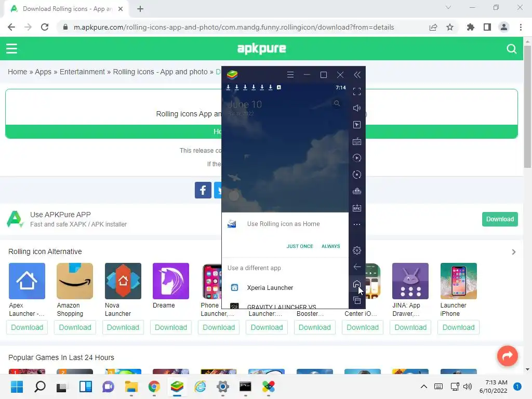Click the apkpure logo
The width and height of the screenshot is (532, 399).
click(x=262, y=48)
